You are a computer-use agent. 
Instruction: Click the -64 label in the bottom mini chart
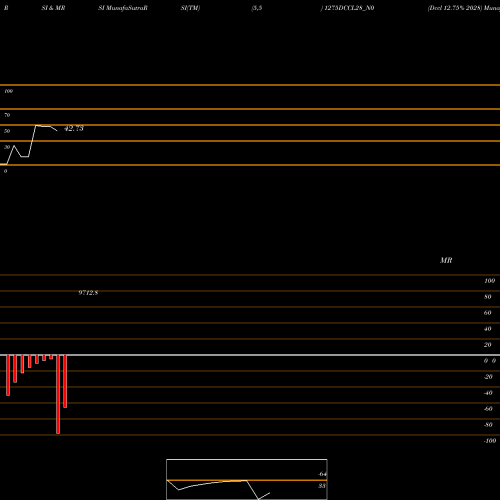(322, 474)
